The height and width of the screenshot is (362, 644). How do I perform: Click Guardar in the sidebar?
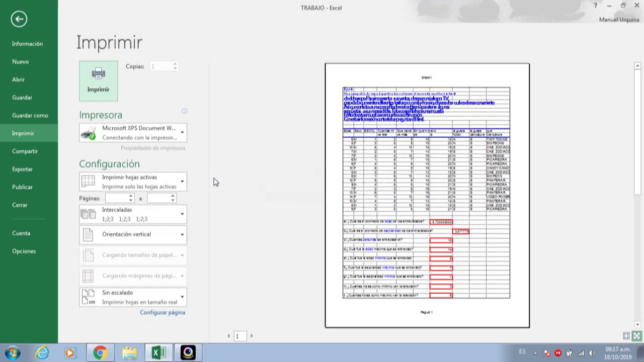[22, 98]
